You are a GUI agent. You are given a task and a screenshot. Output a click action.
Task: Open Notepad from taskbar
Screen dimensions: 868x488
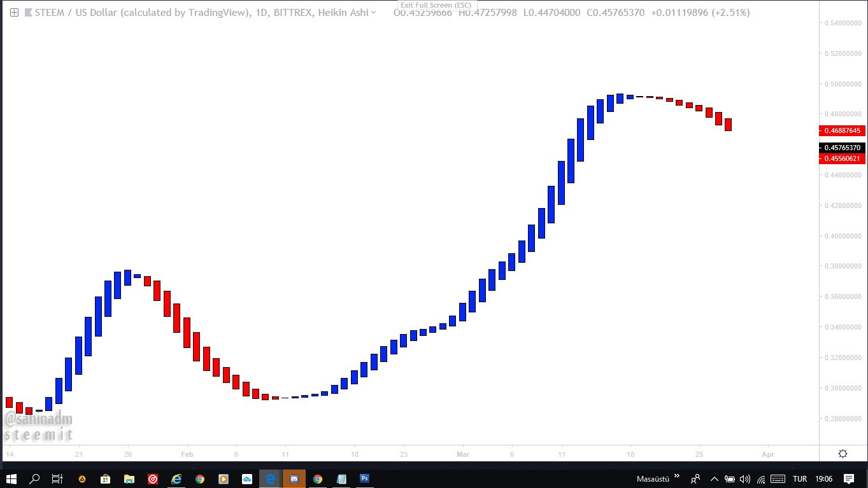341,478
